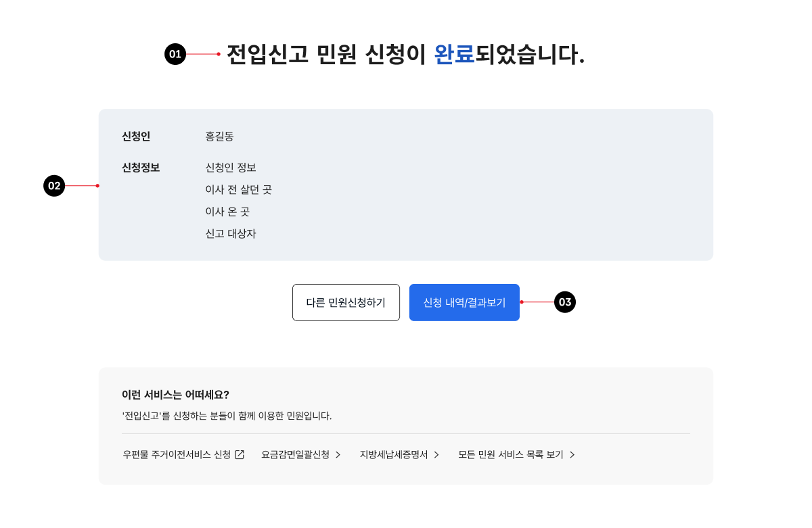Screen dimensions: 812x528
Task: Go to the 지방세납세증명서 link
Action: click(394, 455)
